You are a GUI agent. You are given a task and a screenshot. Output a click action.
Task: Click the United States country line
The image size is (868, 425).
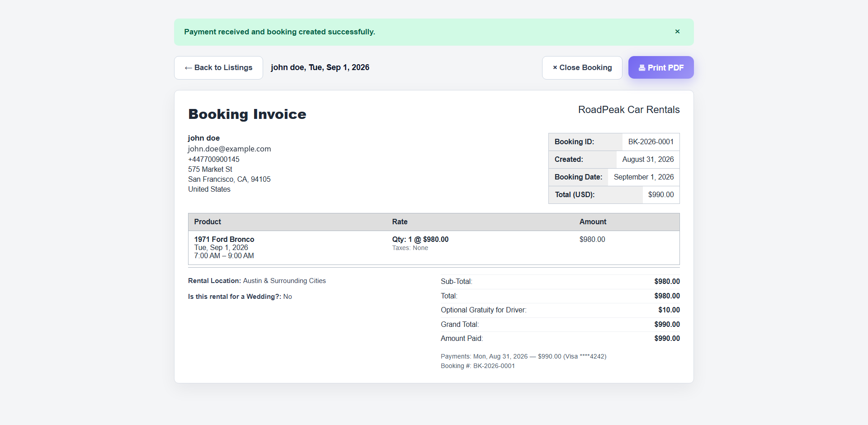click(209, 189)
